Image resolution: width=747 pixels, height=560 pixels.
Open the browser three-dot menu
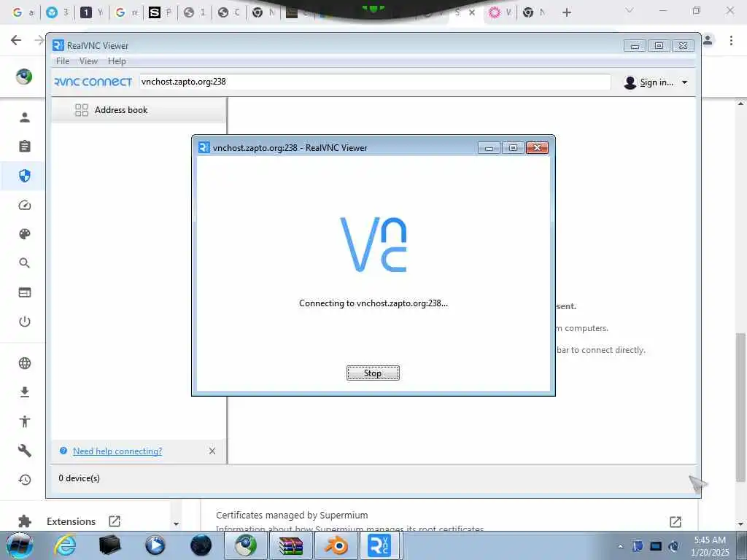(731, 41)
